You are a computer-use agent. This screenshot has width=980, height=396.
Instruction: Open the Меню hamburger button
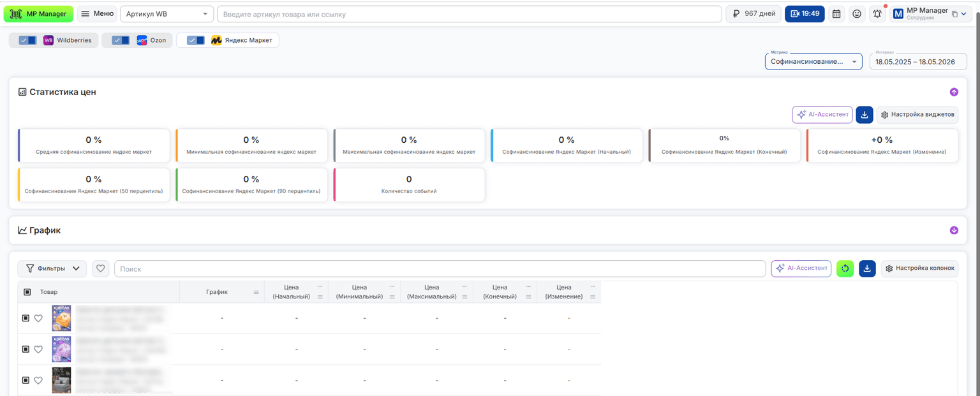point(97,14)
